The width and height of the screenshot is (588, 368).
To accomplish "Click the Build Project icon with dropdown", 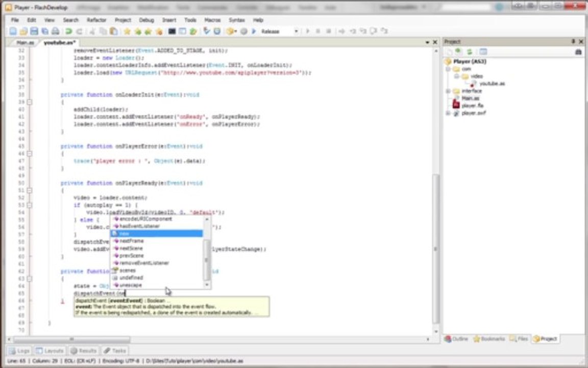I will [231, 31].
